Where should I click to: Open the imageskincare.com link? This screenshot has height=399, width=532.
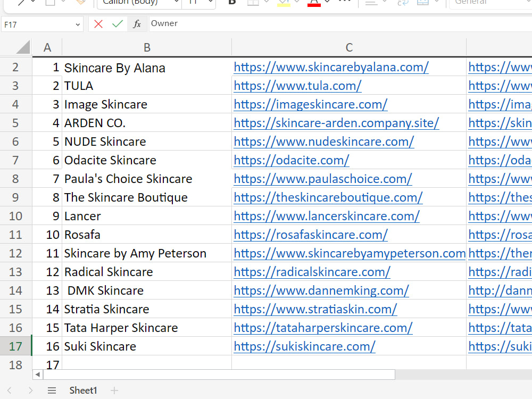point(311,104)
